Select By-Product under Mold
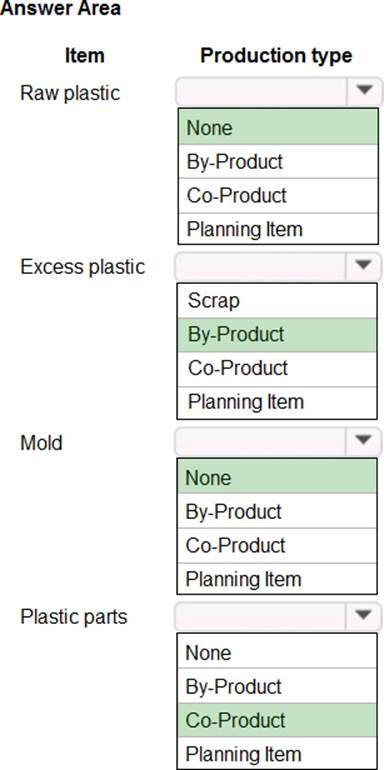The height and width of the screenshot is (770, 384). pos(278,511)
